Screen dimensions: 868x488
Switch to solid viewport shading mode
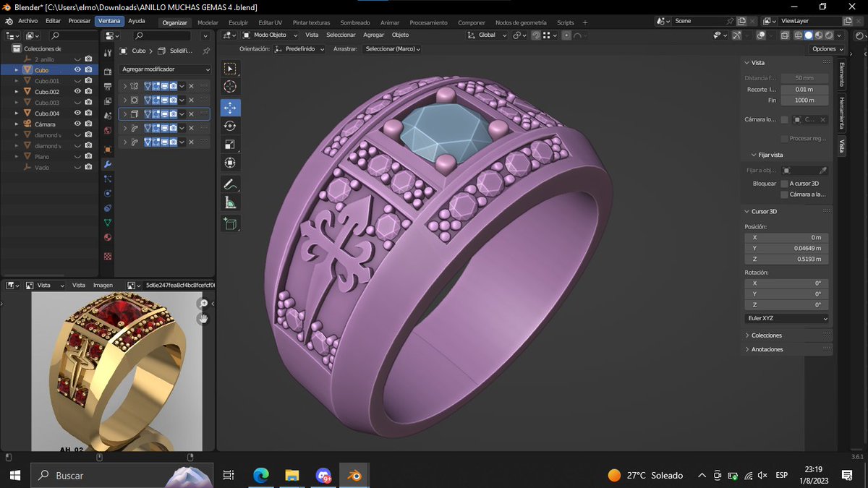click(x=809, y=35)
